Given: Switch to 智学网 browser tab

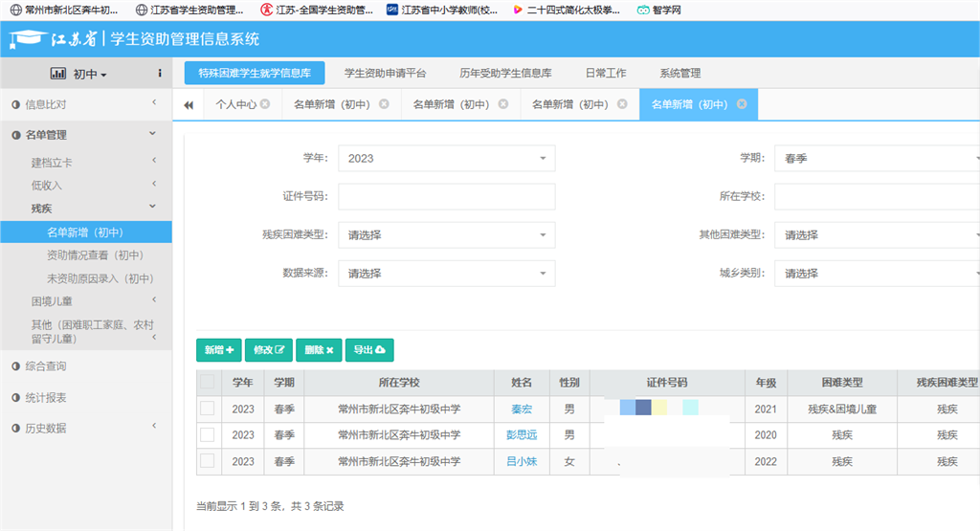Looking at the screenshot, I should click(659, 10).
